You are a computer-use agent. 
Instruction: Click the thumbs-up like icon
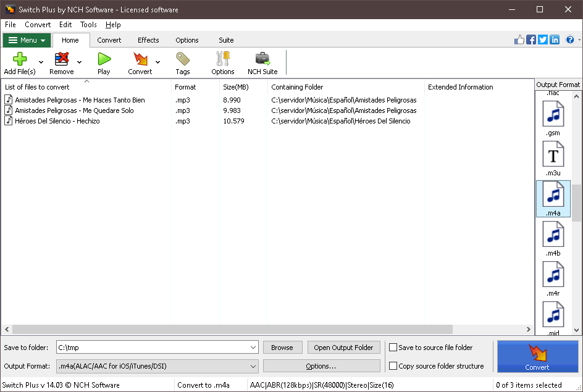click(519, 40)
